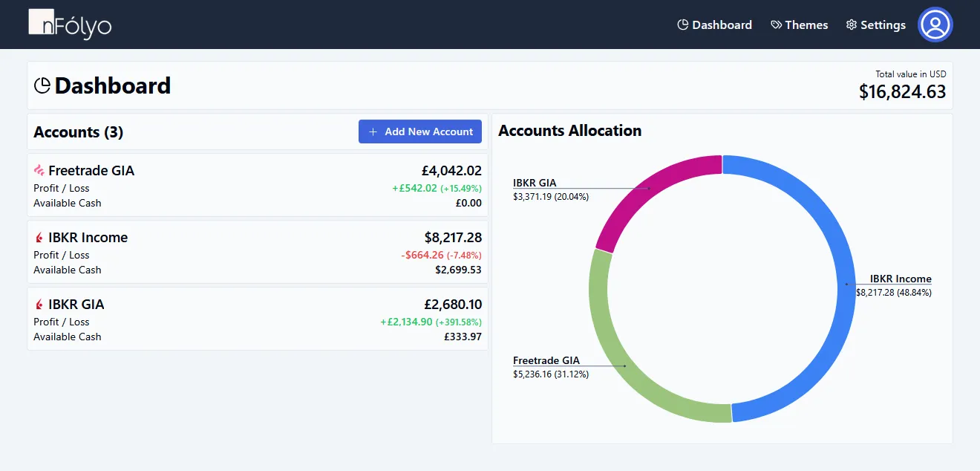Click the IBKR Income chart label
The height and width of the screenshot is (471, 980).
click(x=901, y=279)
